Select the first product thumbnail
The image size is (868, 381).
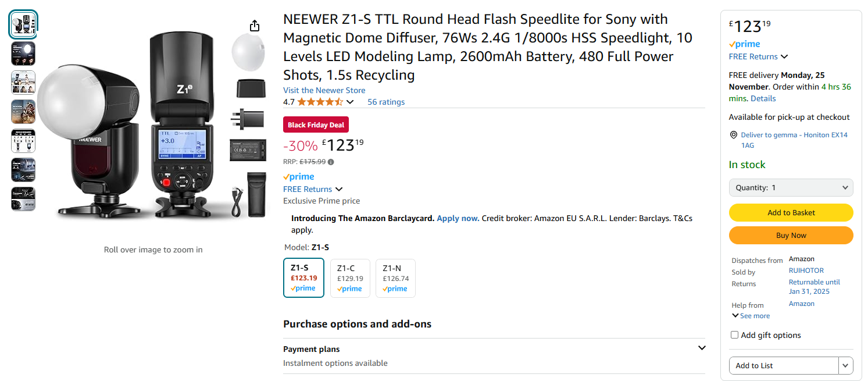coord(23,24)
